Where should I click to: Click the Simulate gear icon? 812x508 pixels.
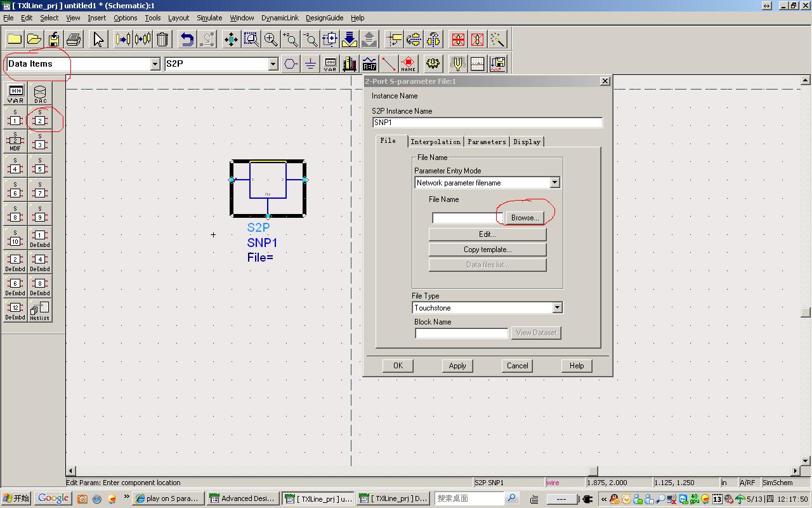[x=433, y=63]
